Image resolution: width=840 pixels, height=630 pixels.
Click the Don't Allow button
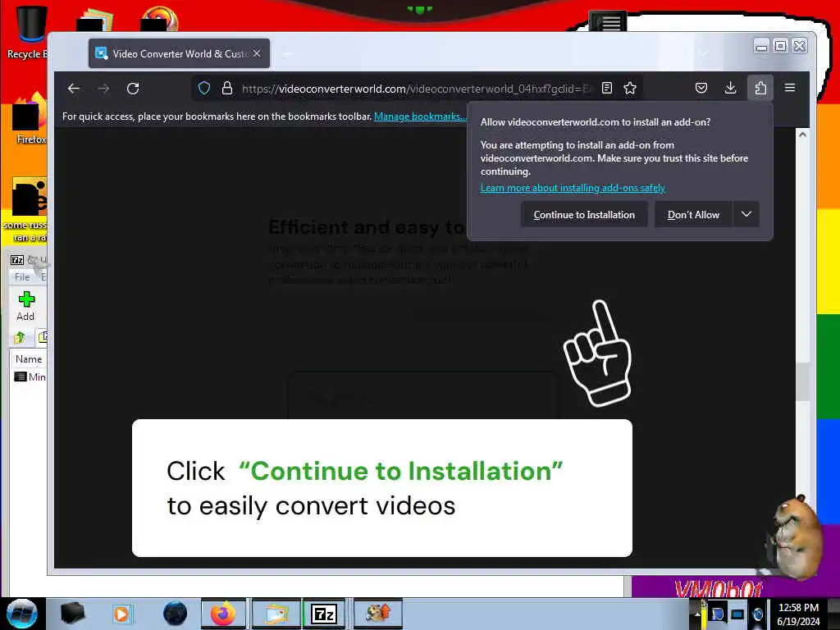pos(693,214)
